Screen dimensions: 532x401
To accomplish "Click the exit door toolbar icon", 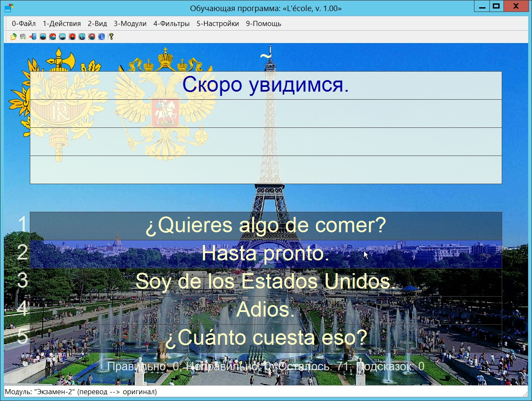I will [x=33, y=37].
